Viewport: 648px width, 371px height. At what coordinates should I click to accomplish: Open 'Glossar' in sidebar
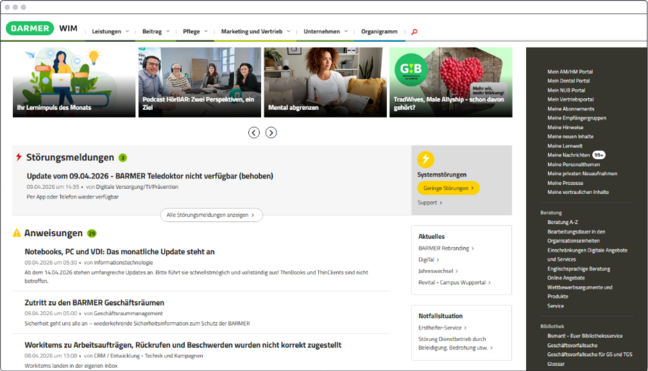[x=556, y=364]
